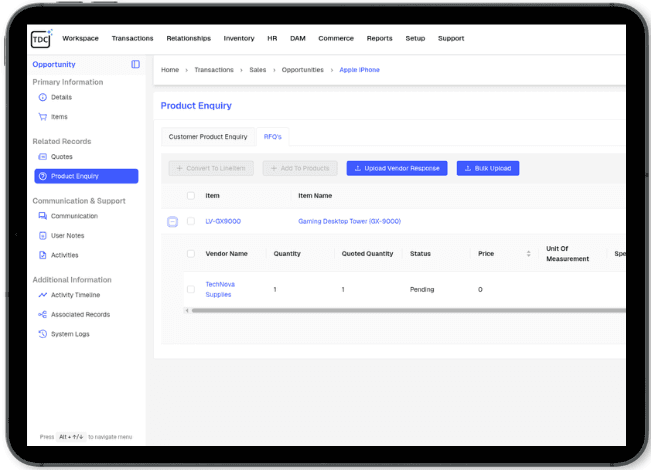This screenshot has height=470, width=651.
Task: Click the Associated Records share icon
Action: pos(42,314)
